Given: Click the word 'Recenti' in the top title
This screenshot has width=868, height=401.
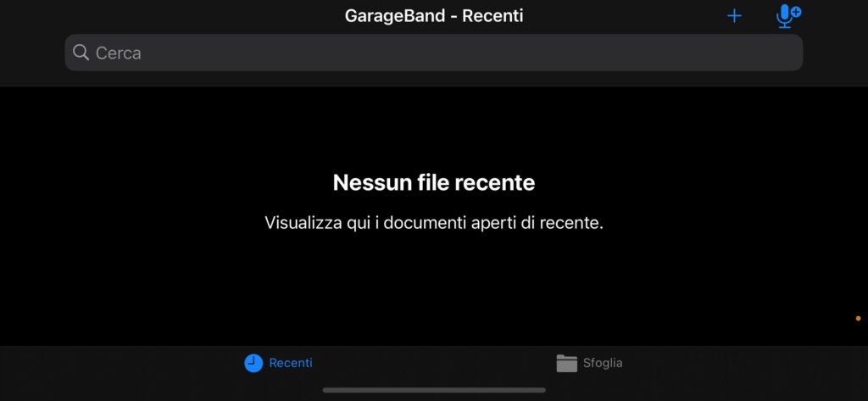Looking at the screenshot, I should [492, 15].
